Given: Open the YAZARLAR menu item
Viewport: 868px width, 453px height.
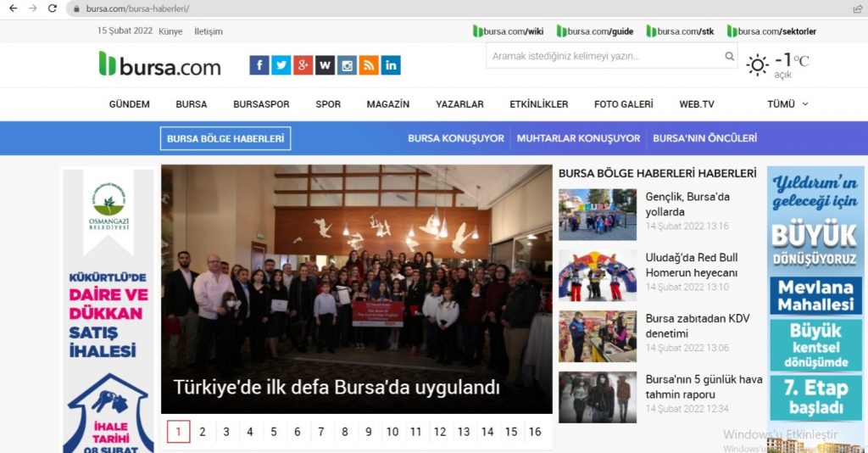Looking at the screenshot, I should pos(459,104).
